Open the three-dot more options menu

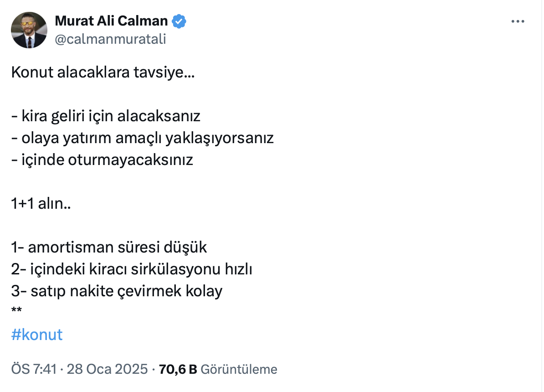518,21
